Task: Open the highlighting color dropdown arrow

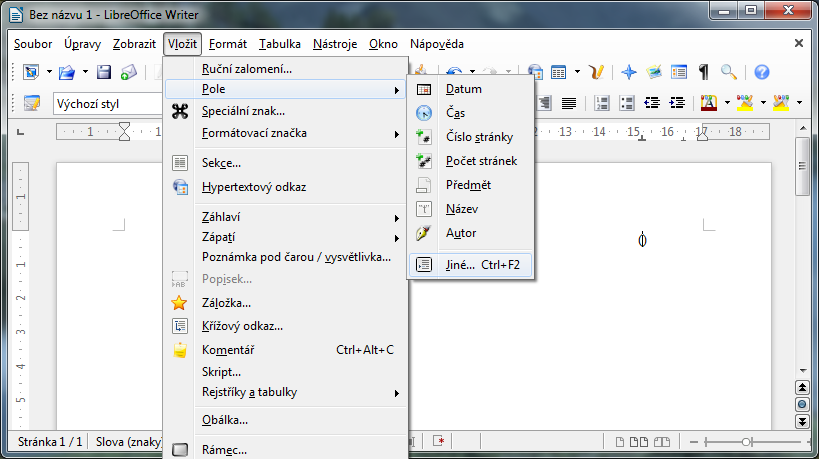Action: 763,103
